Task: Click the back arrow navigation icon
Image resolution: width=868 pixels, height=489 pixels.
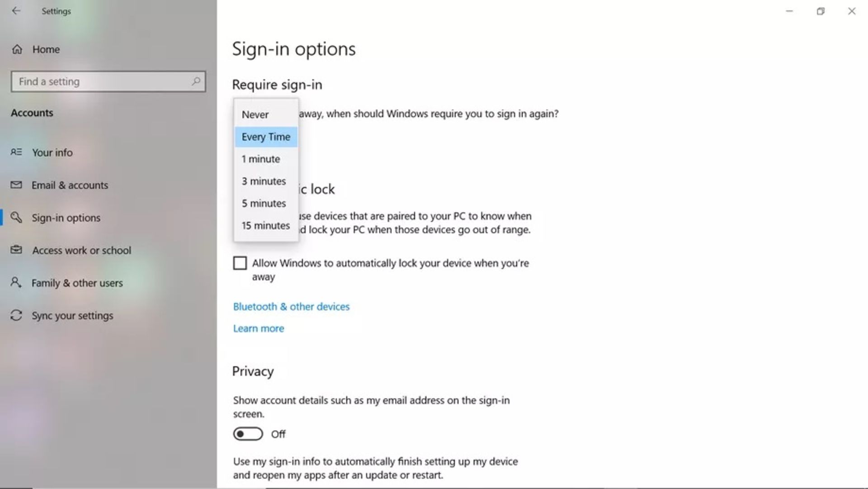Action: [x=16, y=11]
